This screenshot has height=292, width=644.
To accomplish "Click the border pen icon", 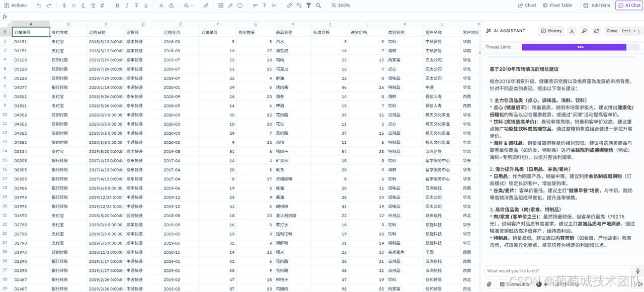I will click(230, 6).
